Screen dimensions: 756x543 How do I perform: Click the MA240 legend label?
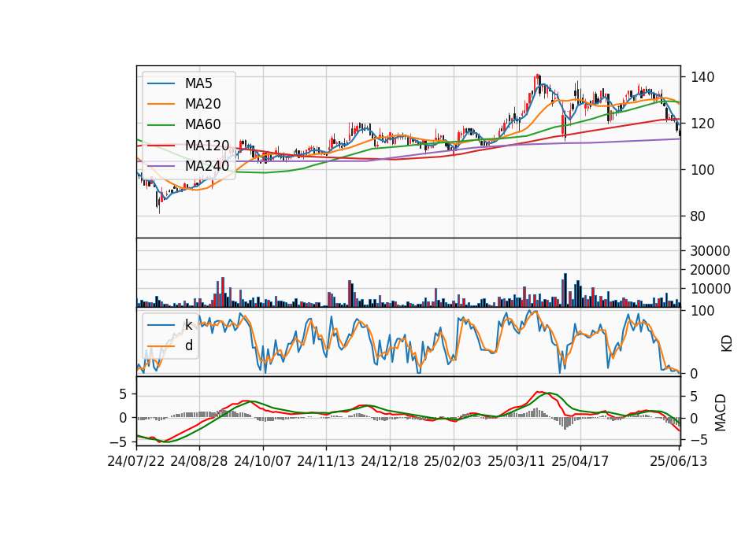tap(207, 166)
